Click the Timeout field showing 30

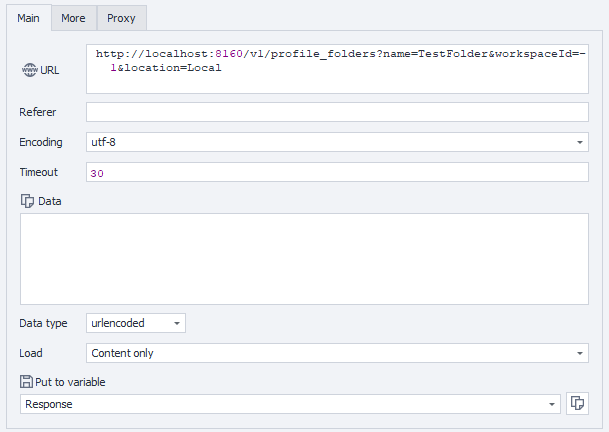[x=337, y=173]
